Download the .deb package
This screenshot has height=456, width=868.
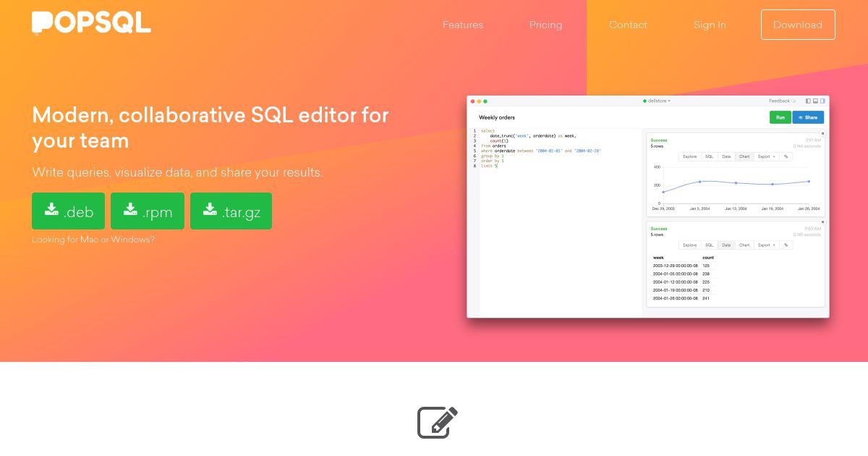click(68, 211)
